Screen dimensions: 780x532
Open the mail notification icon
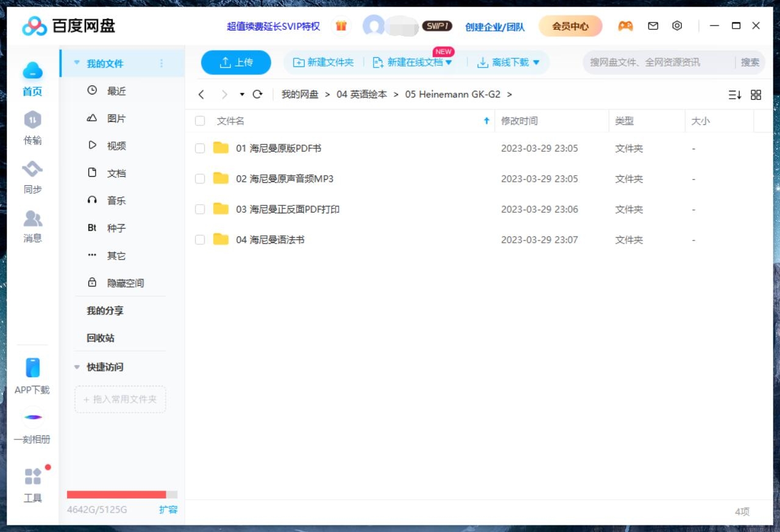(653, 26)
